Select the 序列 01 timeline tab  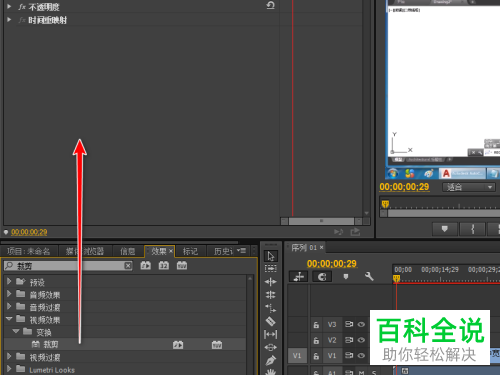[304, 248]
